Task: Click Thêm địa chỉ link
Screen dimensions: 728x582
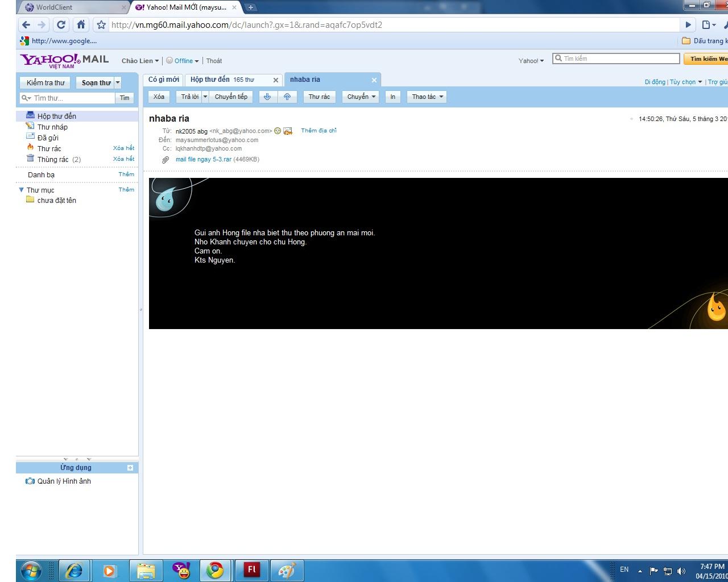Action: [318, 131]
